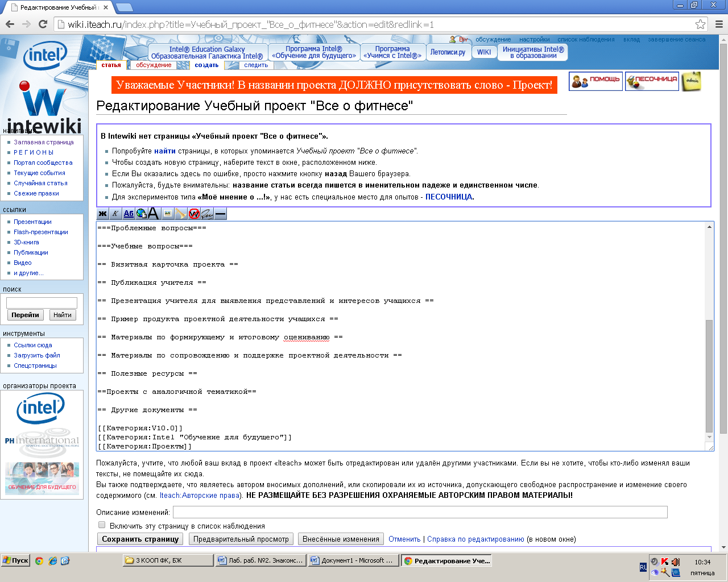Open the Летописи.ру menu item
Viewport: 728px width, 582px height.
448,52
